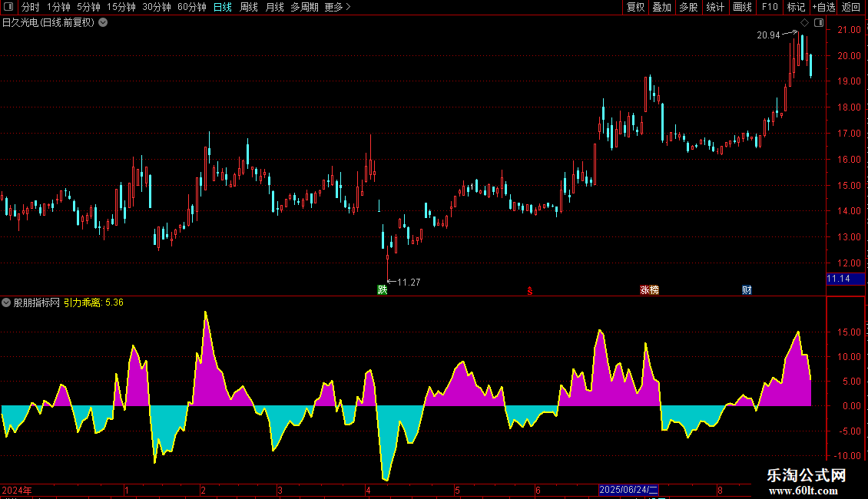Expand the 更多 periods menu

tap(337, 7)
